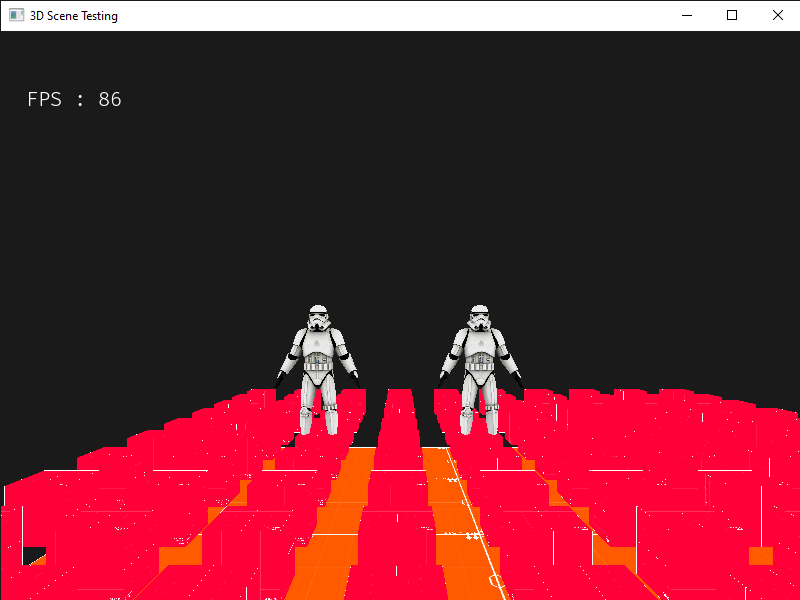Click the left stormtrooper model
Image resolution: width=800 pixels, height=600 pixels.
click(x=318, y=370)
